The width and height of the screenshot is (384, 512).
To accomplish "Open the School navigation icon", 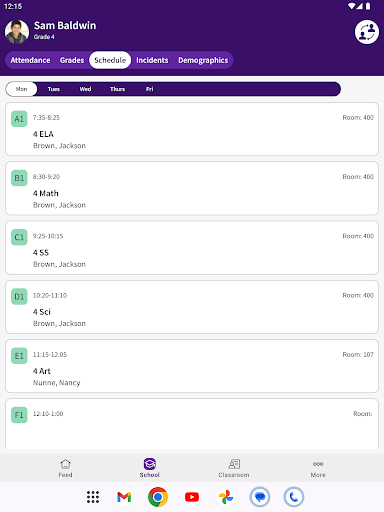I will (x=150, y=464).
